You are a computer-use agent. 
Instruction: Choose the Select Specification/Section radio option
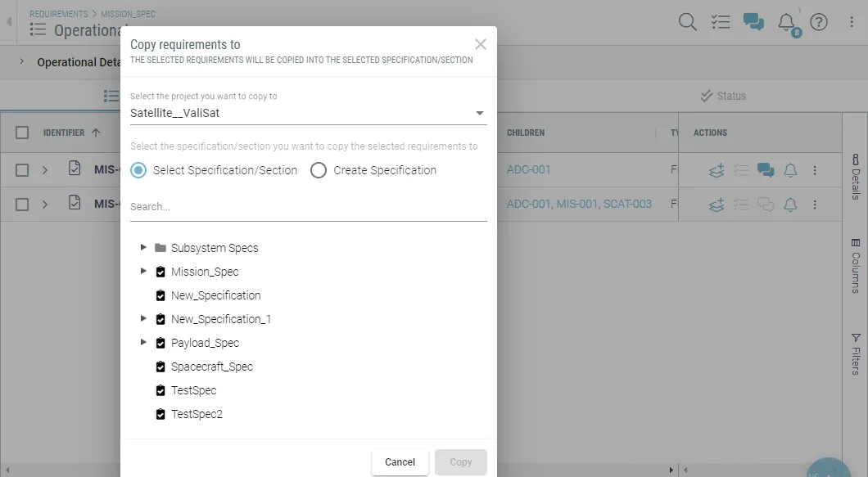point(138,170)
